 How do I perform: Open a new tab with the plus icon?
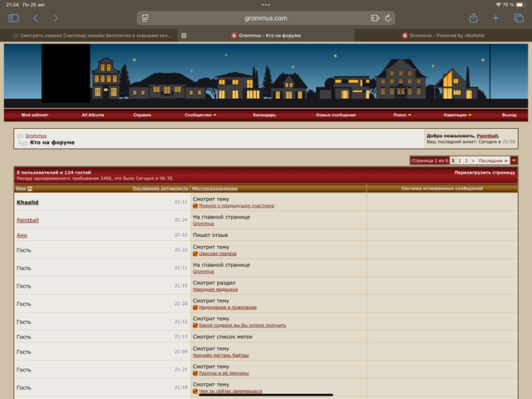(x=495, y=18)
